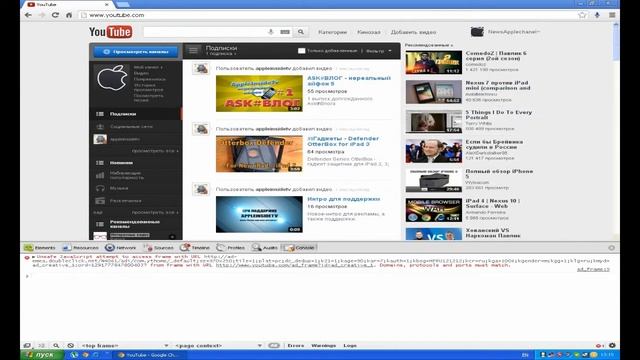The image size is (640, 360).
Task: Open DevTools Profiles panel
Action: pyautogui.click(x=231, y=247)
